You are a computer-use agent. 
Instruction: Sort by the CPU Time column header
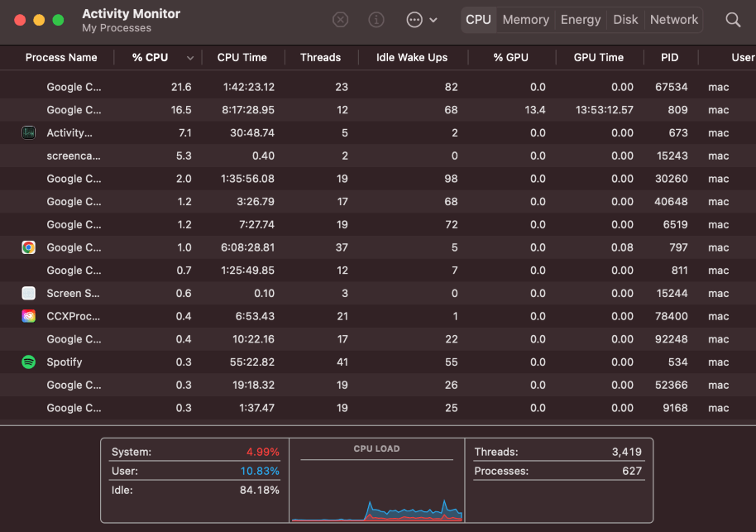242,58
